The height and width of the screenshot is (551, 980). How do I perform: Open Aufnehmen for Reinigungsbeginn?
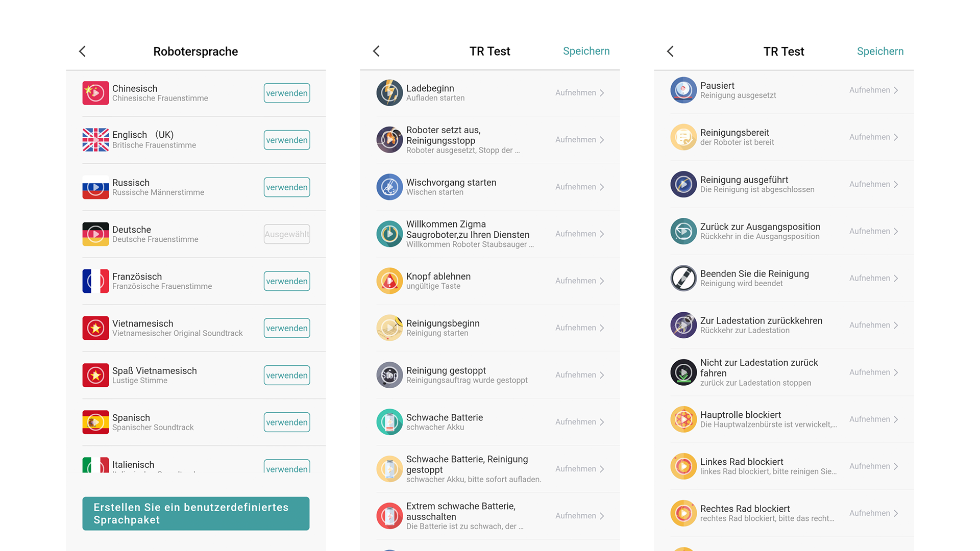point(579,328)
